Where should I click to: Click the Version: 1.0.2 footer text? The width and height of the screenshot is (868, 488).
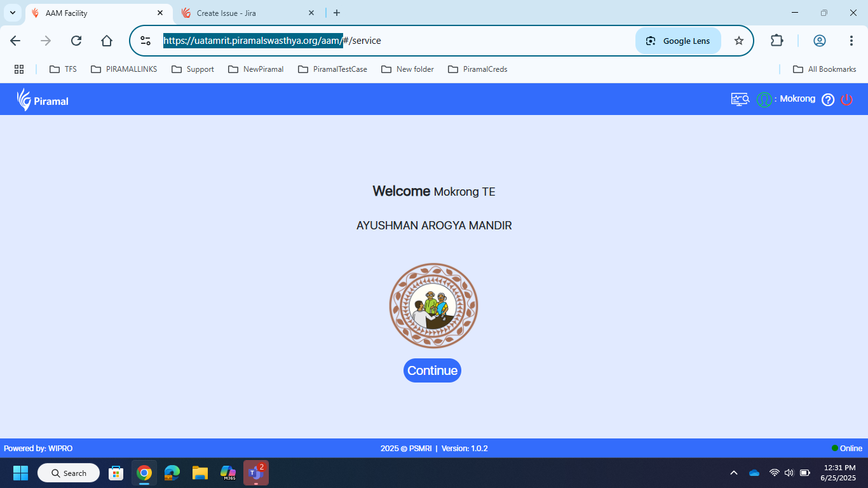[x=465, y=449]
